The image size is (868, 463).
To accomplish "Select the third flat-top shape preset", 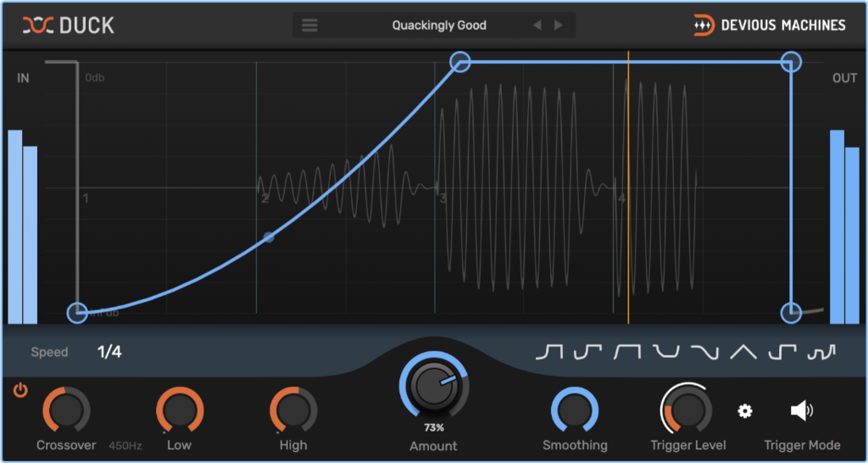I will pos(626,352).
